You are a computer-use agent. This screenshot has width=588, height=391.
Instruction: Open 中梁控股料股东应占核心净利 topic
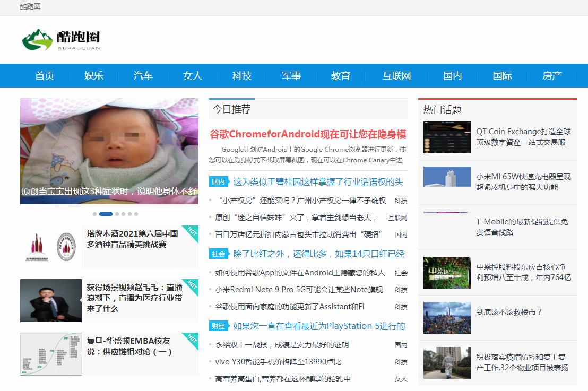click(523, 272)
